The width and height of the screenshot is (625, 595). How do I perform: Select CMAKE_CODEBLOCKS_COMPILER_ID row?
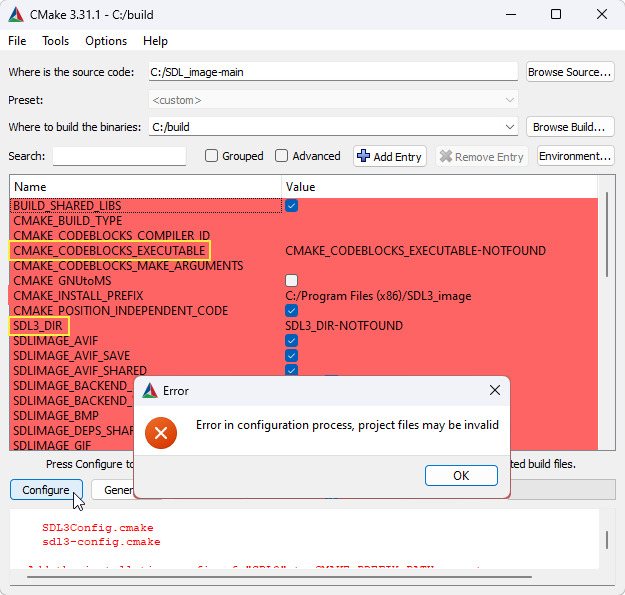point(304,236)
